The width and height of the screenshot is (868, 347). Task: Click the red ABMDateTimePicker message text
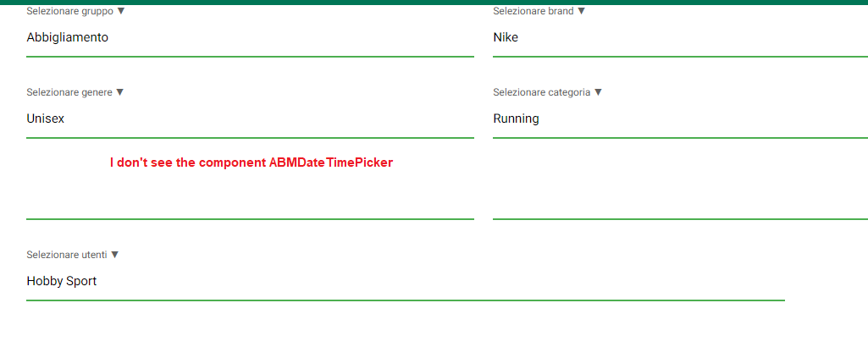(252, 162)
